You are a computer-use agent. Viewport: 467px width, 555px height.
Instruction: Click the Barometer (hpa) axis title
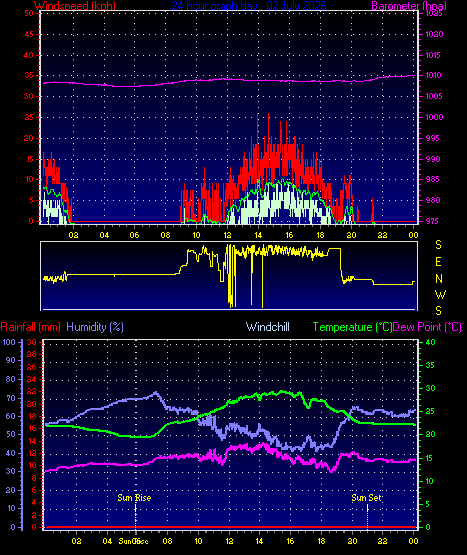409,5
